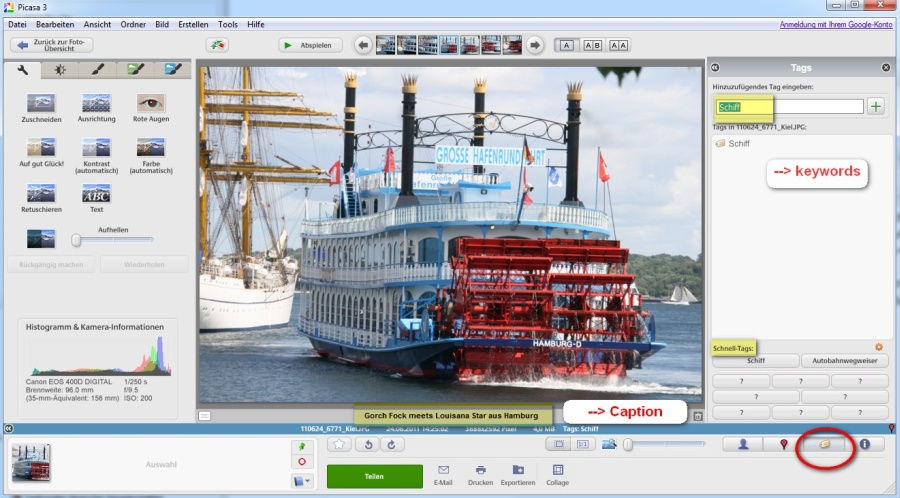Switch to single view mode A

[567, 45]
